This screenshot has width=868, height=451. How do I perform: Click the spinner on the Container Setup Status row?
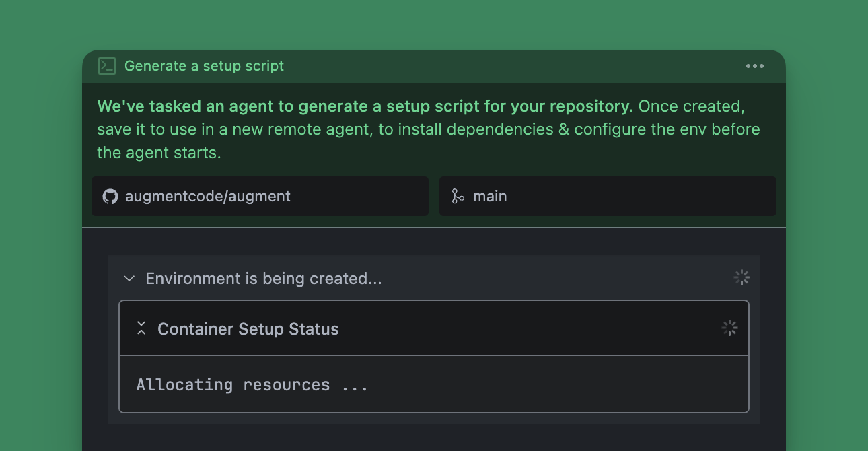(x=729, y=328)
